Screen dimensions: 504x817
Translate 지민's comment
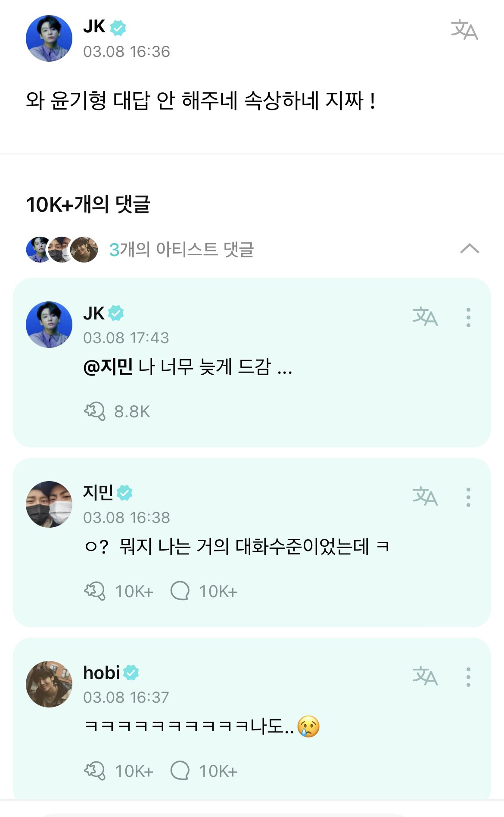point(425,497)
